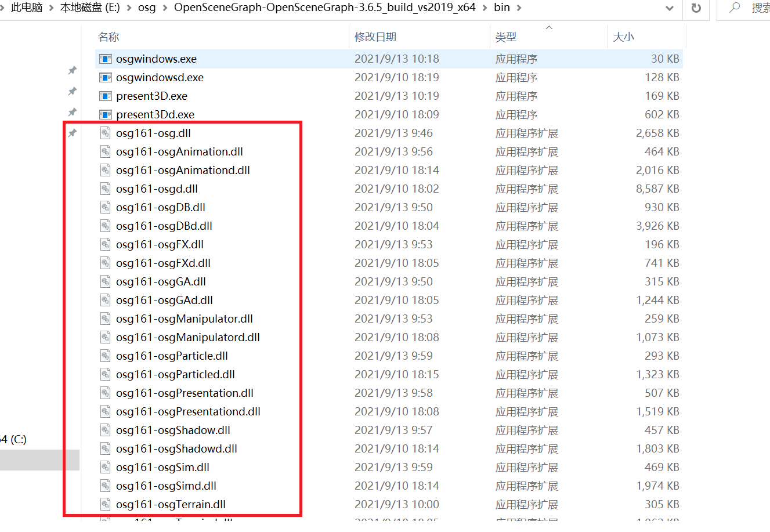The height and width of the screenshot is (532, 770).
Task: Click the osg161-osgAnimation.dll DLL icon
Action: (x=106, y=151)
